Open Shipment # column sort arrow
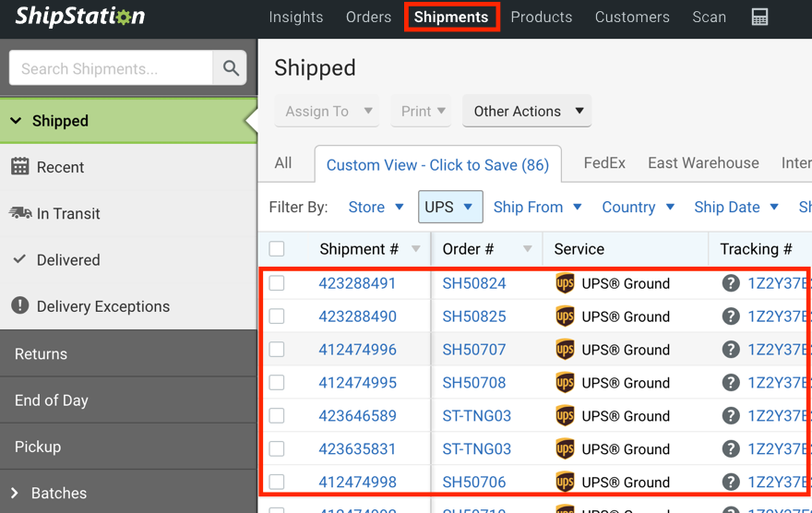 (x=415, y=249)
